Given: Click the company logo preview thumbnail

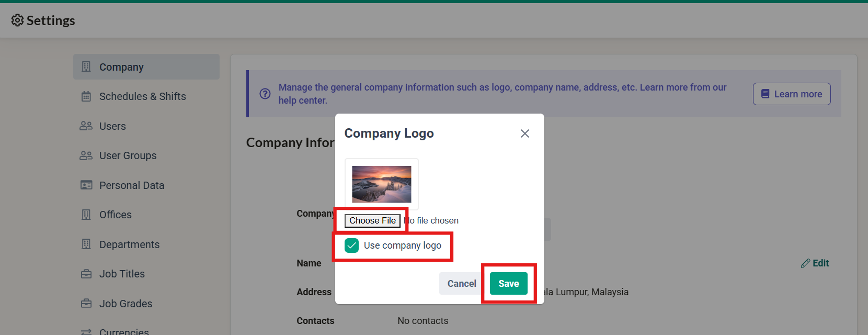Looking at the screenshot, I should tap(382, 184).
